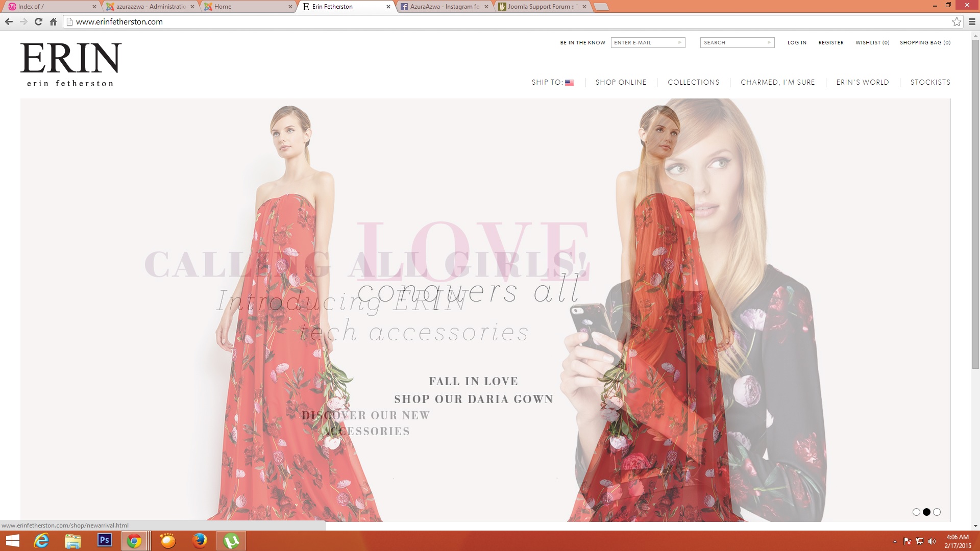The width and height of the screenshot is (980, 551).
Task: Close the AzuraAzwa Instagram feed tab
Action: 486,7
